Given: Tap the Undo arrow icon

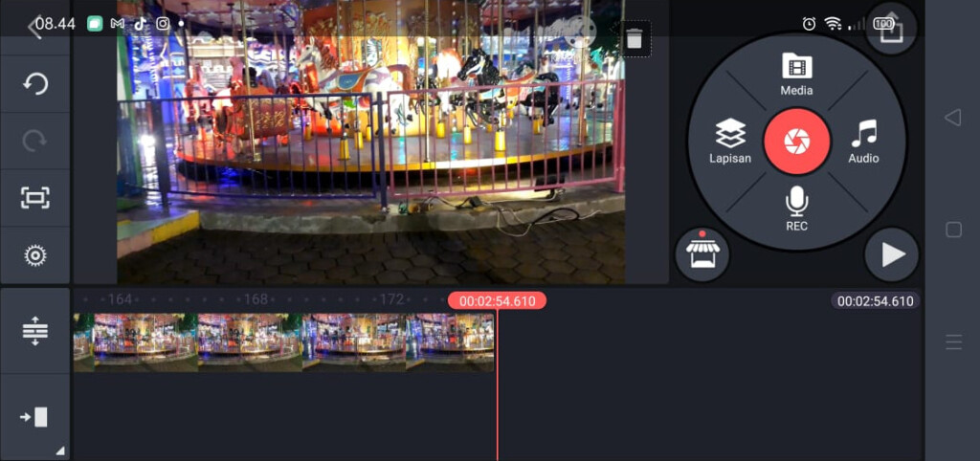Looking at the screenshot, I should pos(35,84).
